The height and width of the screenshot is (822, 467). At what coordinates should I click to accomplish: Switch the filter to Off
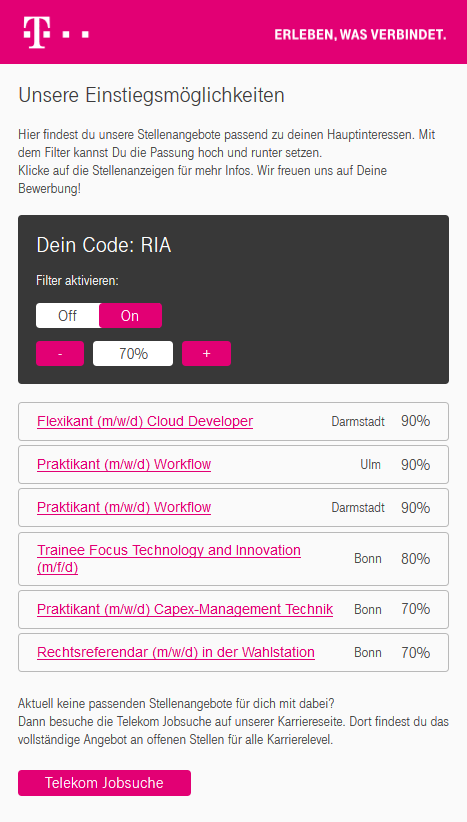[67, 316]
